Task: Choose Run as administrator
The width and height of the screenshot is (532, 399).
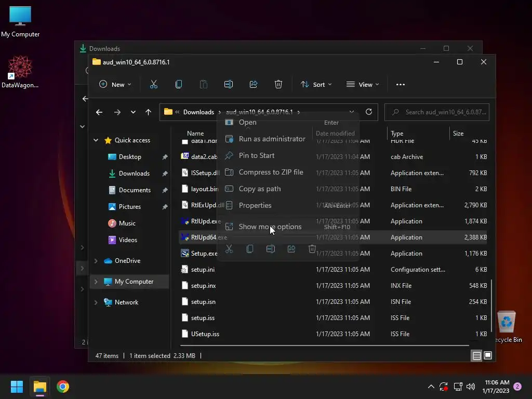Action: 288,139
